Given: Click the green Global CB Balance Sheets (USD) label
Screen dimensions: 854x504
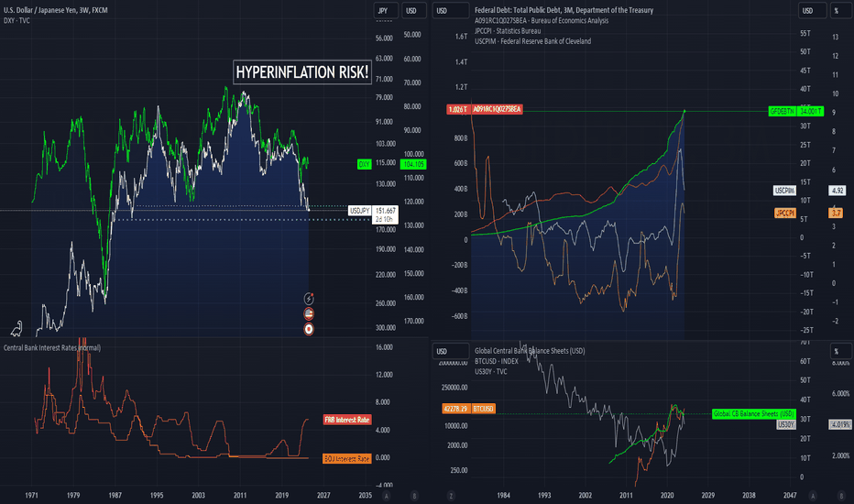Looking at the screenshot, I should pos(754,414).
